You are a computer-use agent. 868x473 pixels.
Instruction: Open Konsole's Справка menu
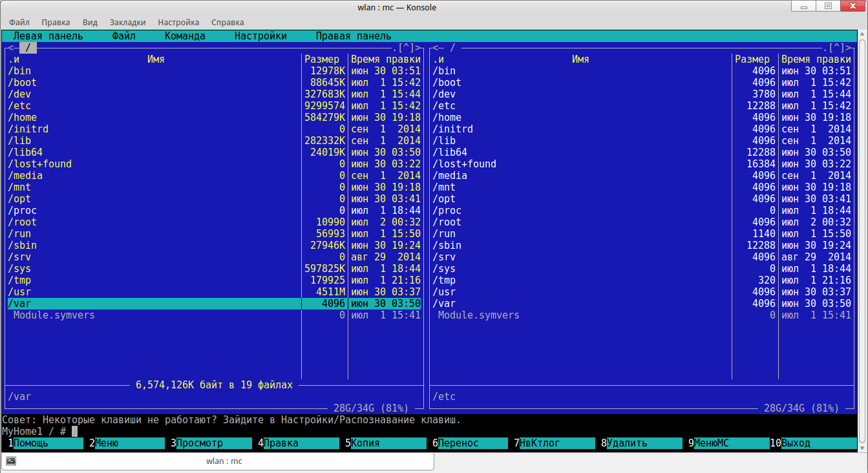[x=228, y=22]
